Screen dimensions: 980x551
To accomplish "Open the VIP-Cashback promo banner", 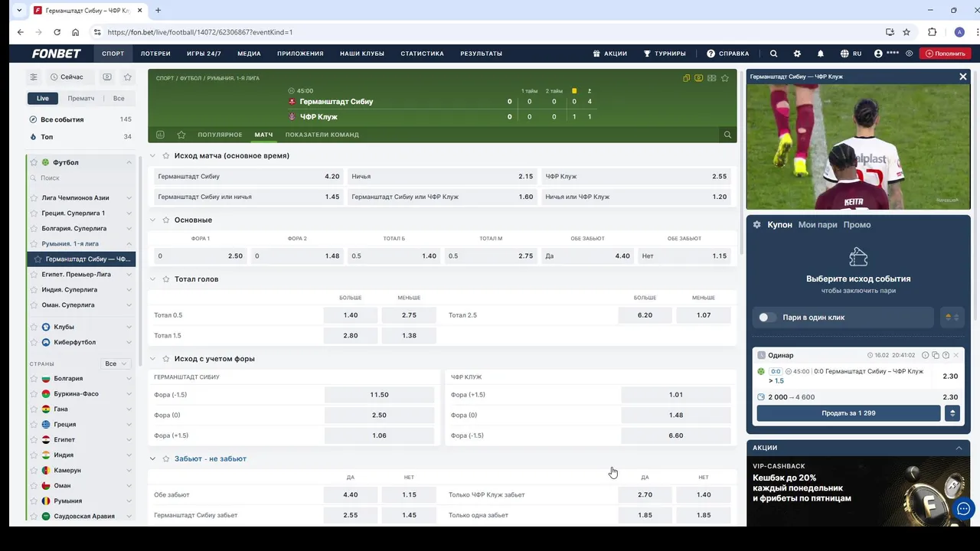I will pyautogui.click(x=857, y=493).
